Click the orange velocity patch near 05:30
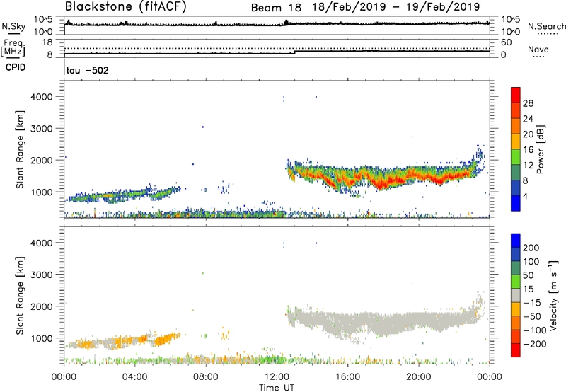 coord(164,339)
